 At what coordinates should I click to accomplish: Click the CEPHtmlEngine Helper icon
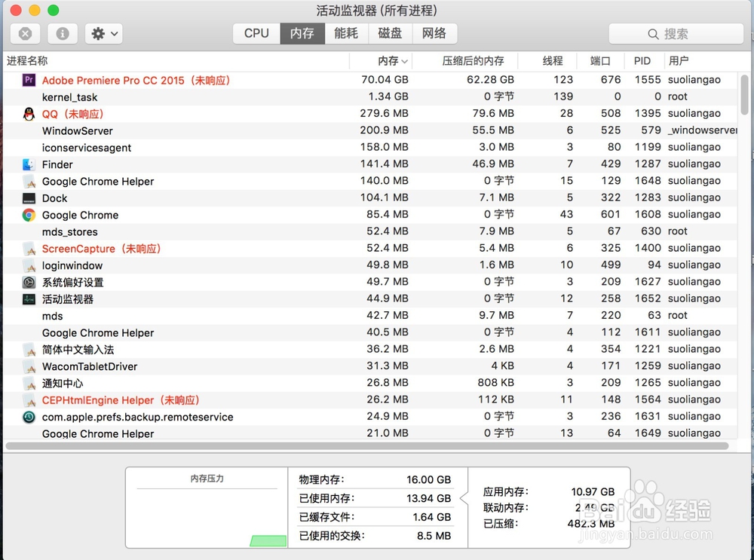point(29,400)
